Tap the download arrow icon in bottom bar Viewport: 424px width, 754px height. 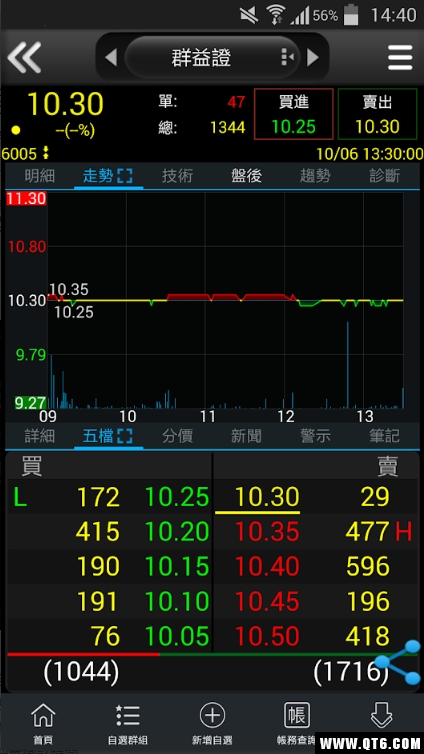coord(381,716)
